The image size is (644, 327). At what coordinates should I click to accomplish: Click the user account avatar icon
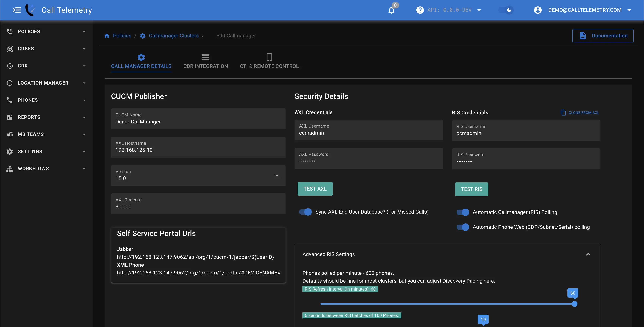[538, 10]
